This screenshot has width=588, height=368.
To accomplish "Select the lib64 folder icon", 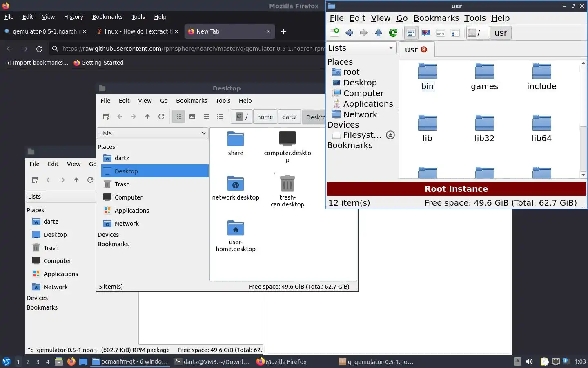I will [x=542, y=129].
